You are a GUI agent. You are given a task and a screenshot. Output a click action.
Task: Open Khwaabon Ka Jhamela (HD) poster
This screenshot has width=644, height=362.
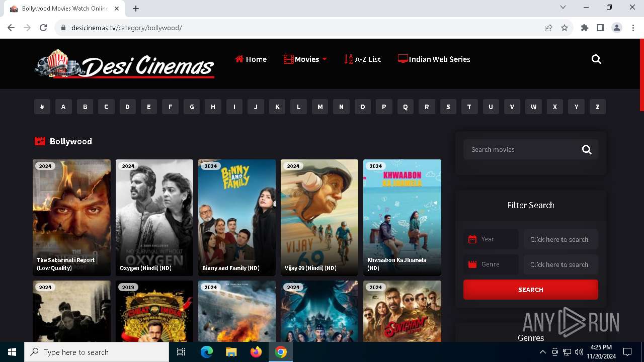402,218
